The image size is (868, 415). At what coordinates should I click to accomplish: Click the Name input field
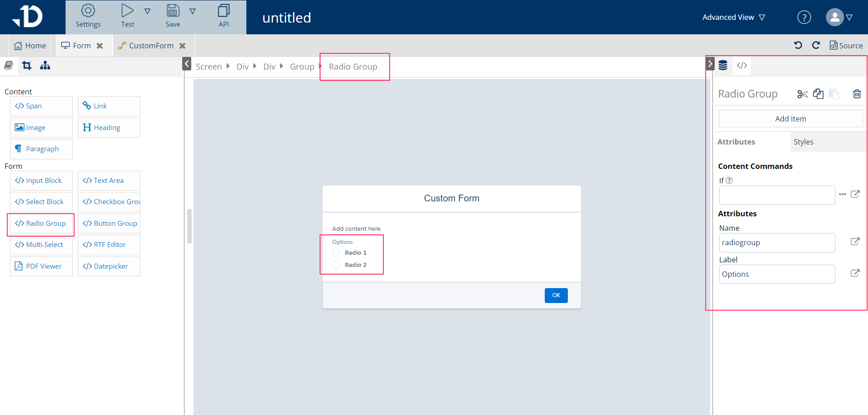777,242
